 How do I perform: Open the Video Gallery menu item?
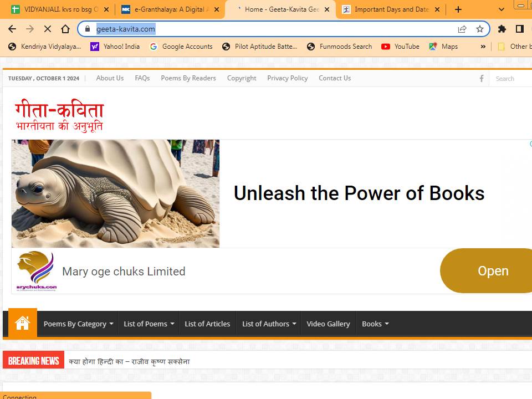click(x=328, y=324)
